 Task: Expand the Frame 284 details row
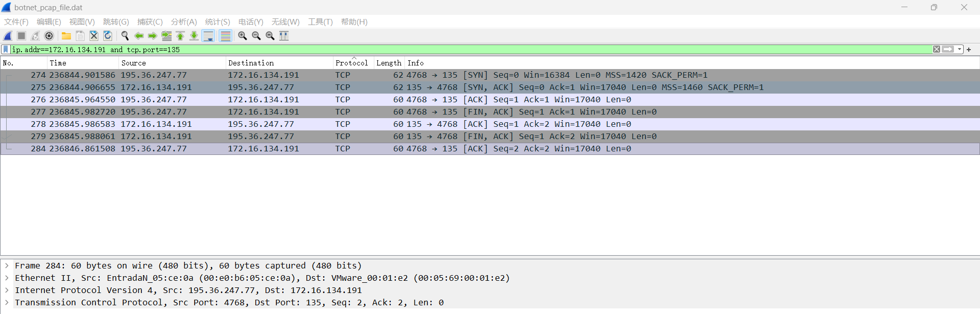(x=7, y=265)
